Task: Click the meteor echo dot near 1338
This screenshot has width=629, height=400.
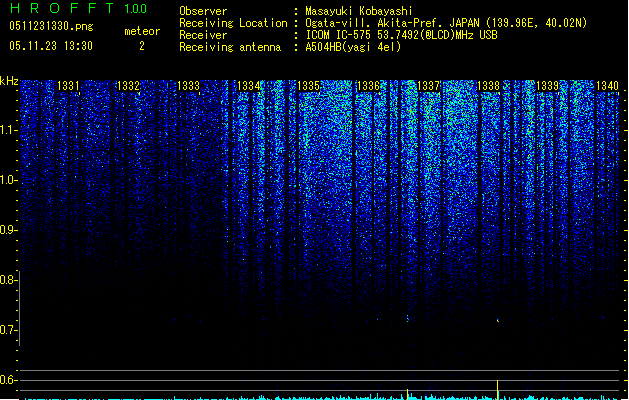Action: (498, 321)
